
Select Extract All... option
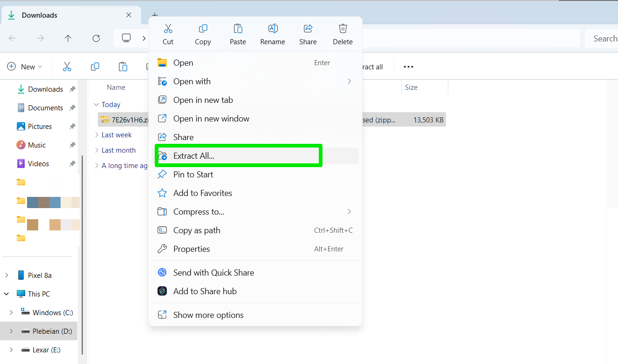255,156
